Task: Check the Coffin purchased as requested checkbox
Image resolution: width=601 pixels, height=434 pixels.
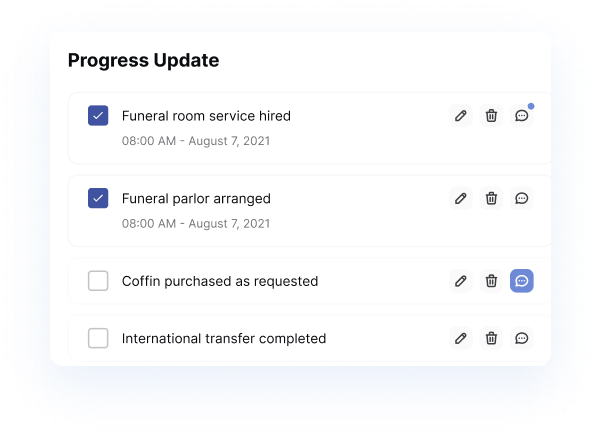Action: coord(98,281)
